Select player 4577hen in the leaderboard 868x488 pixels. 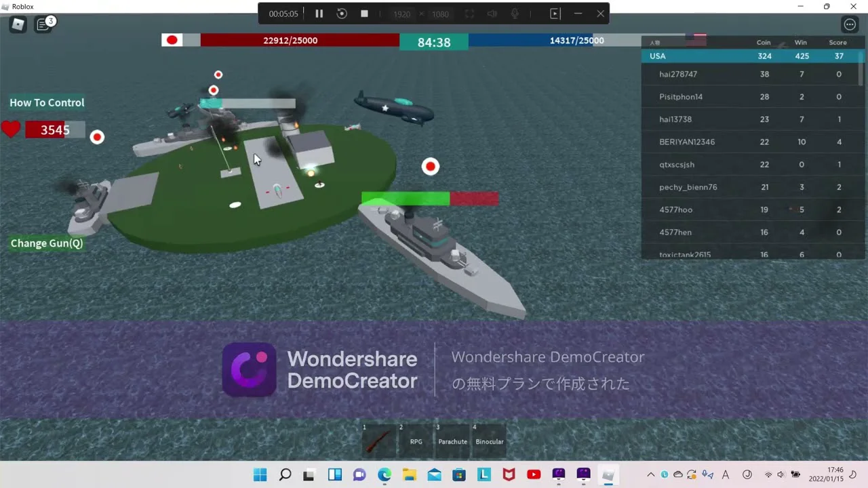750,232
